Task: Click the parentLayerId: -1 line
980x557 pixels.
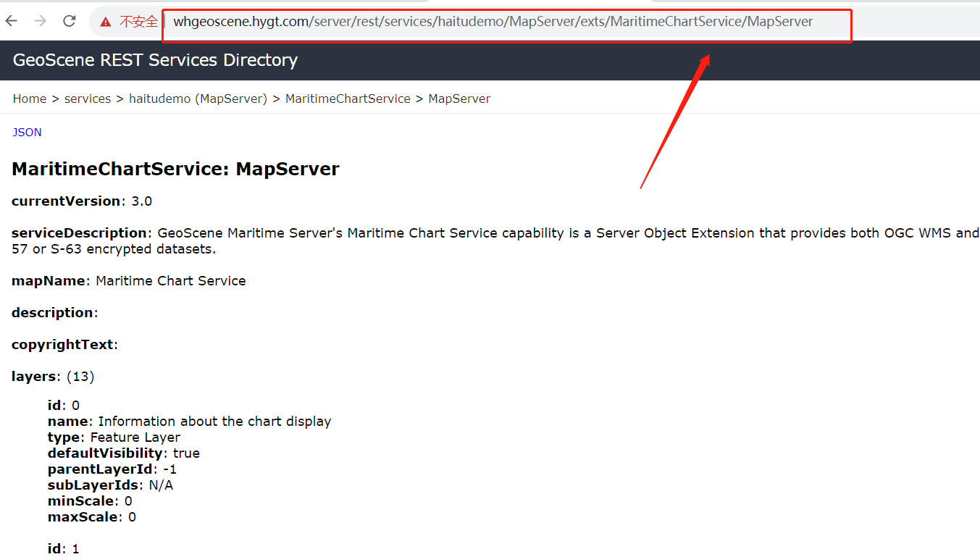Action: (112, 469)
